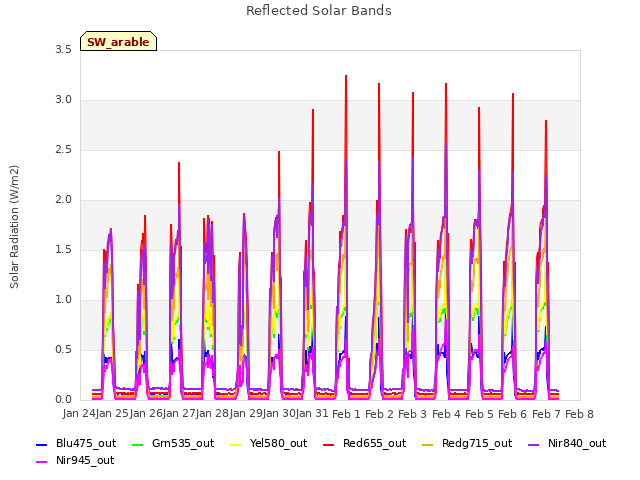This screenshot has height=480, width=640.
Task: Click the Jan 28 x-axis date label
Action: (213, 414)
